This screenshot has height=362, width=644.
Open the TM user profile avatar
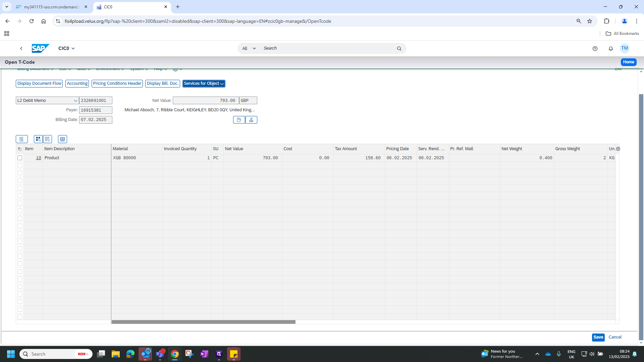coord(625,48)
